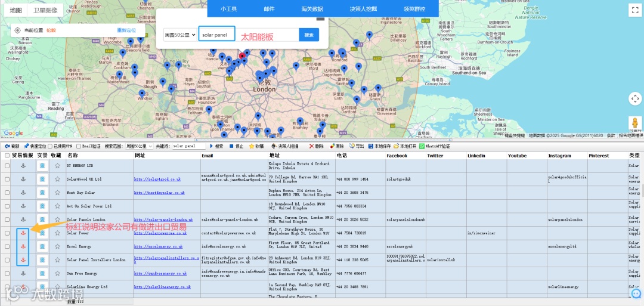
Task: Open the excelenergy.co.uk link
Action: [x=158, y=246]
